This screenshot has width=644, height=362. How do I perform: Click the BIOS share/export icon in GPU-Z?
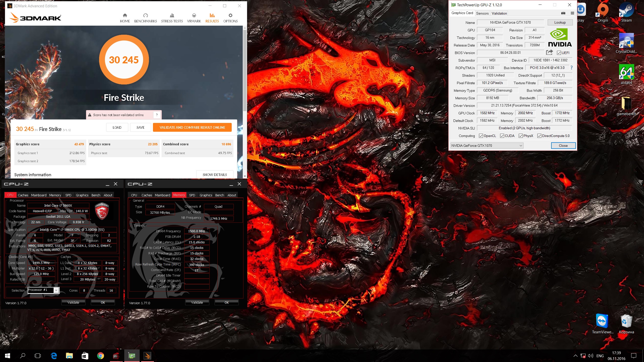tap(549, 52)
